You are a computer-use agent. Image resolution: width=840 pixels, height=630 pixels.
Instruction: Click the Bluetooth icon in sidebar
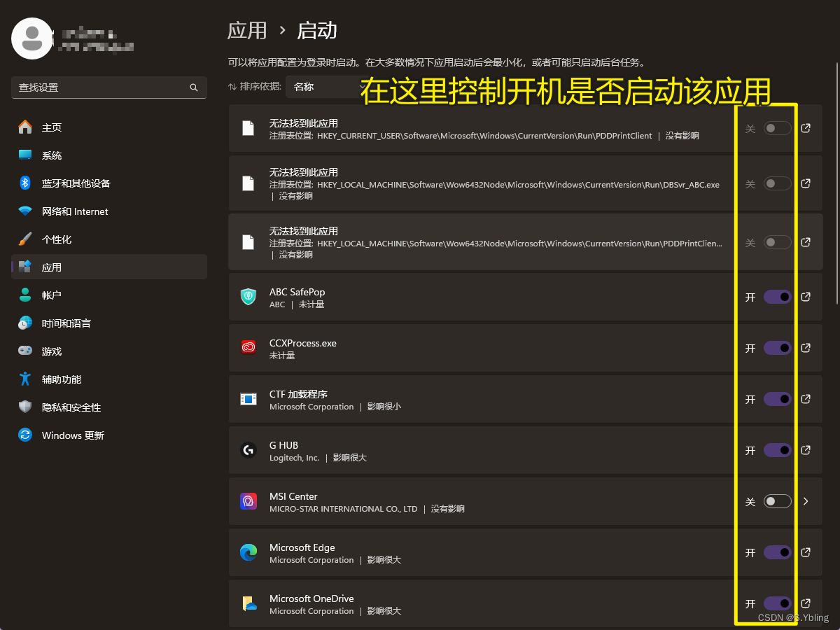(x=25, y=183)
